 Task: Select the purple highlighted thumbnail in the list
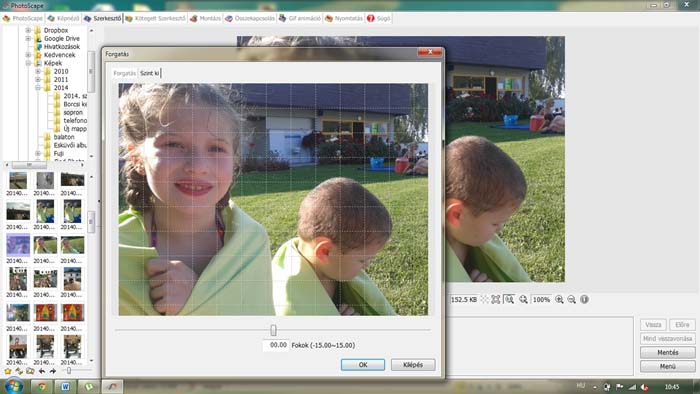click(18, 245)
